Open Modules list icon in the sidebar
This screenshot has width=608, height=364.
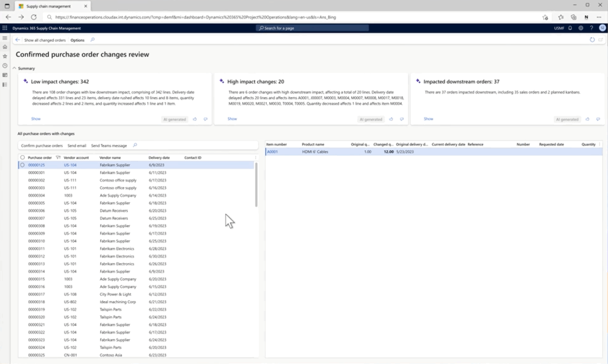tap(5, 84)
